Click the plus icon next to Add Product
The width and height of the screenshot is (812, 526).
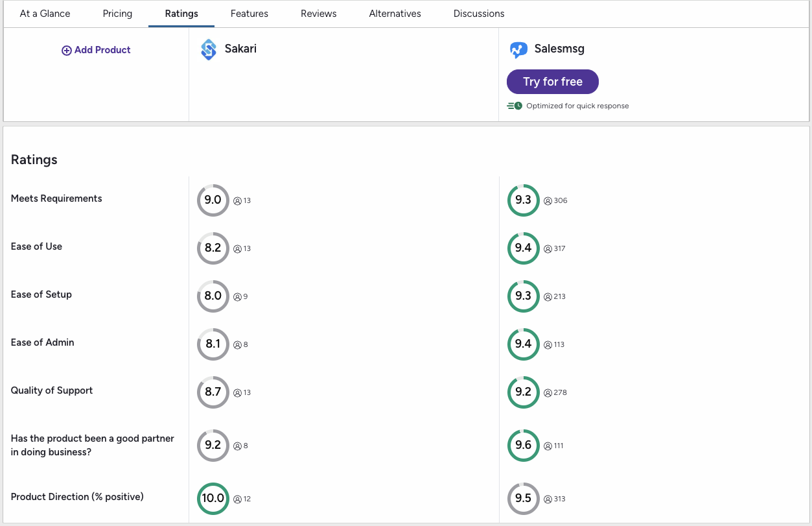pyautogui.click(x=66, y=50)
